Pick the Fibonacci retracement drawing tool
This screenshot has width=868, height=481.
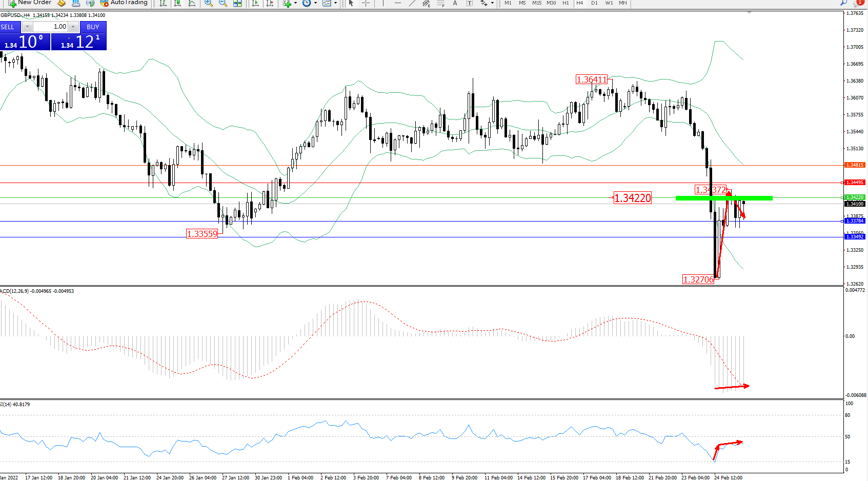(x=440, y=3)
